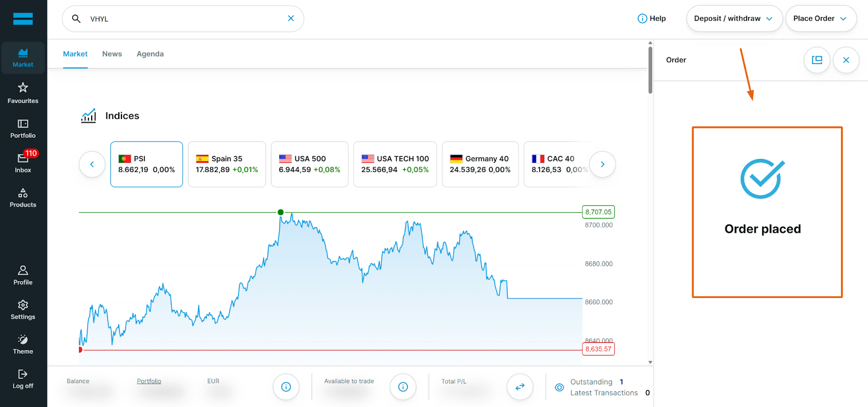Select the PSI index card

(146, 164)
